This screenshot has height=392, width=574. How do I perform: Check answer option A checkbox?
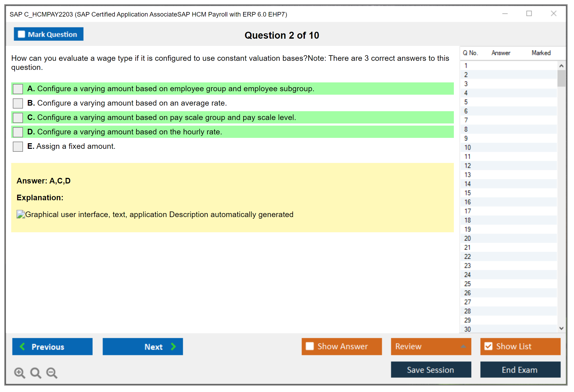click(x=18, y=89)
